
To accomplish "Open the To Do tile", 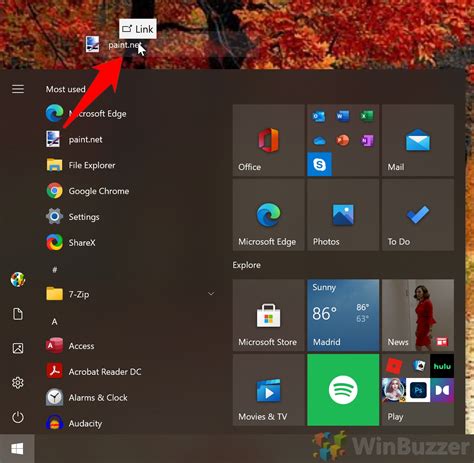I will pos(418,215).
